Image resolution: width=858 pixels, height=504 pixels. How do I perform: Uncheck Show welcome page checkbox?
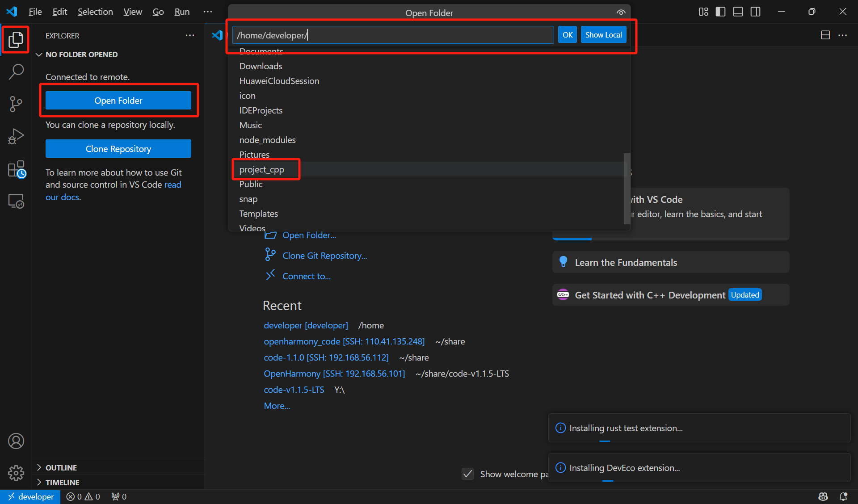coord(467,474)
